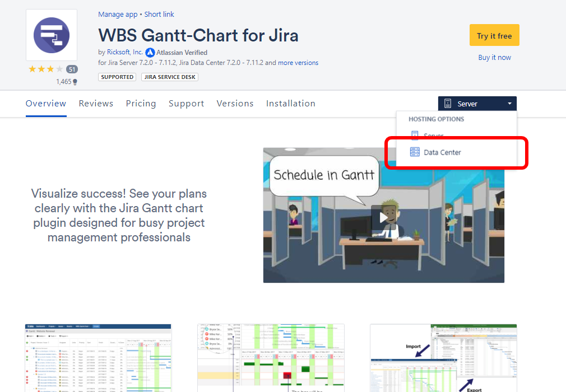Open the Installation tab
Screen dimensions: 566x392
pyautogui.click(x=291, y=104)
